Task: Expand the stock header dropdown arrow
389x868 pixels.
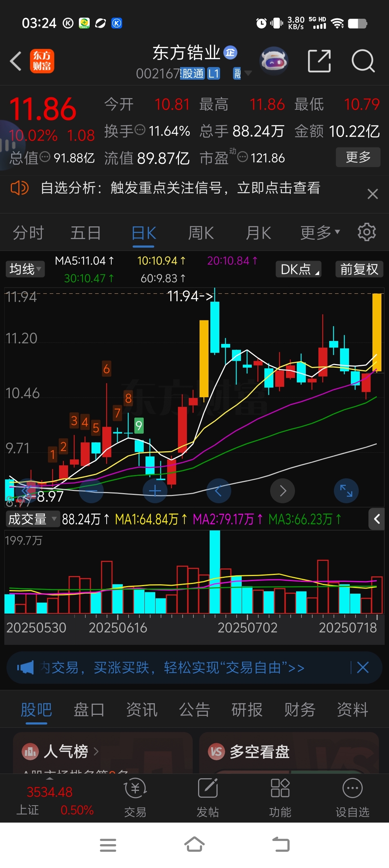Action: click(248, 73)
